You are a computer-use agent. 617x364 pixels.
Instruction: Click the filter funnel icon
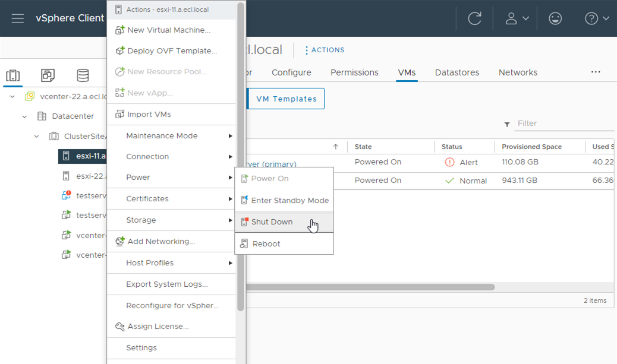(x=507, y=124)
